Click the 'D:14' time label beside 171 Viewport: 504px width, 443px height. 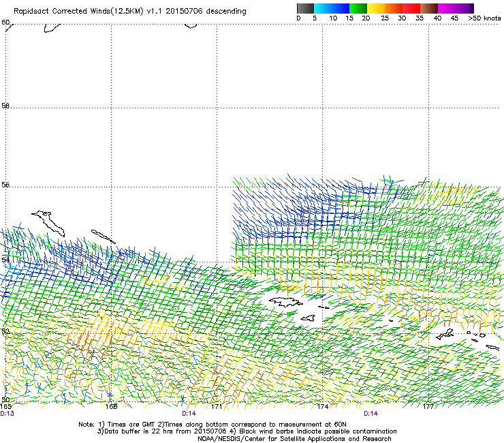(189, 414)
